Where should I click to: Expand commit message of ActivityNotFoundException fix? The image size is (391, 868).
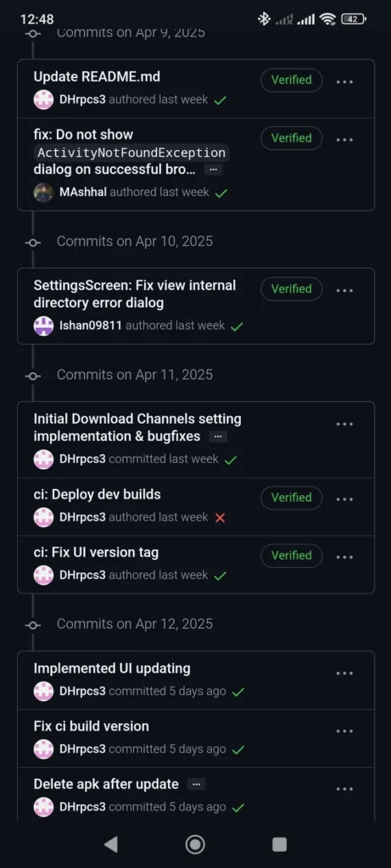click(x=213, y=170)
